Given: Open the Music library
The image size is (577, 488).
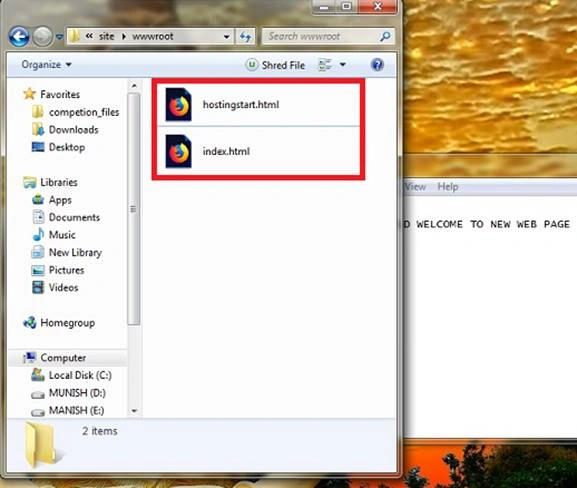Looking at the screenshot, I should (54, 235).
